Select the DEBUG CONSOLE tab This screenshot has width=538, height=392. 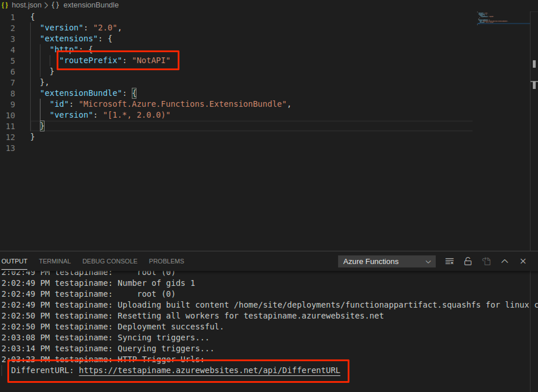click(x=110, y=261)
